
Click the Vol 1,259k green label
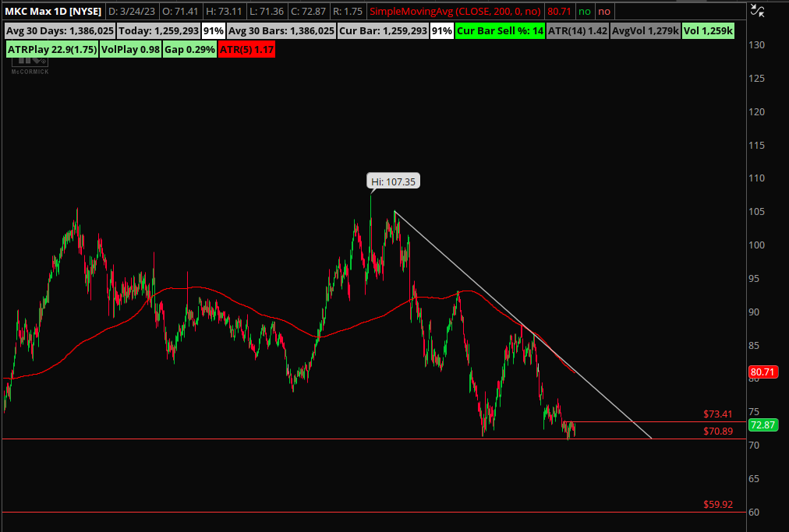click(708, 30)
